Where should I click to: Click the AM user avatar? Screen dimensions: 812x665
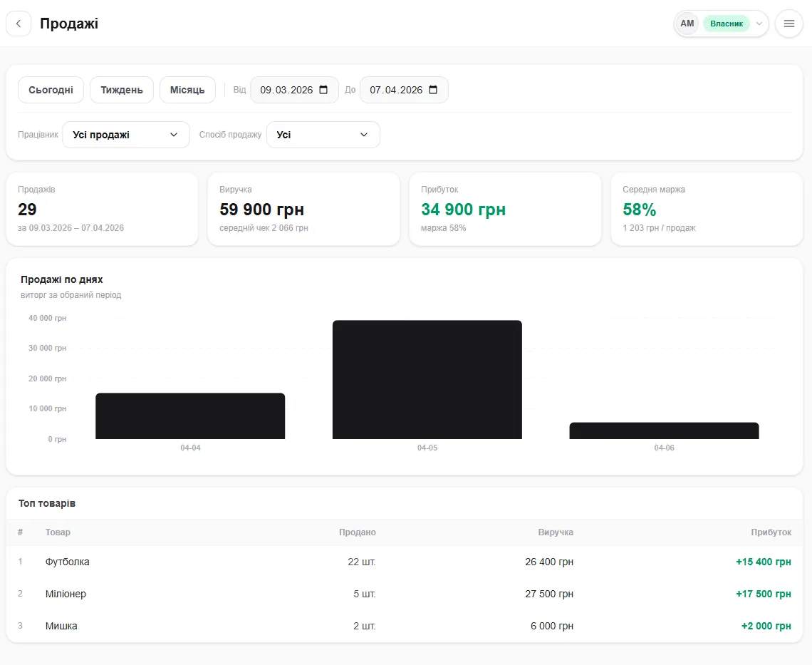pyautogui.click(x=687, y=24)
